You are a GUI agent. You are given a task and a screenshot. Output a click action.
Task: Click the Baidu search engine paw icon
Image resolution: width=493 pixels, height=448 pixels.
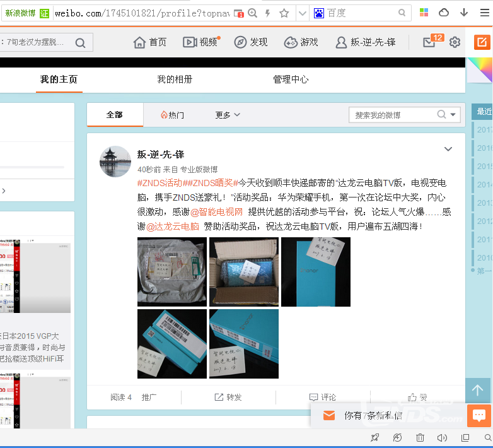click(x=319, y=13)
